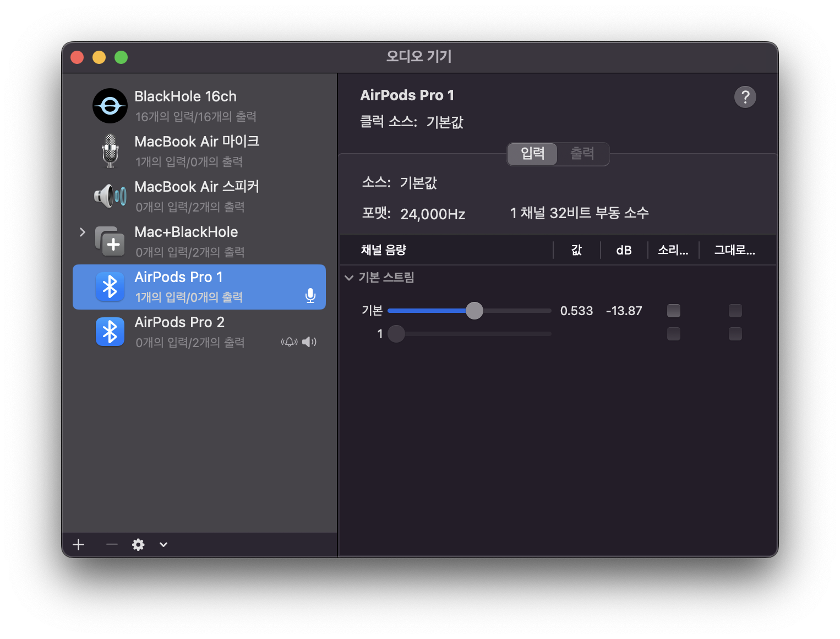Zoom the 오디오 기기 window with green button
Viewport: 840px width, 639px height.
pyautogui.click(x=121, y=57)
